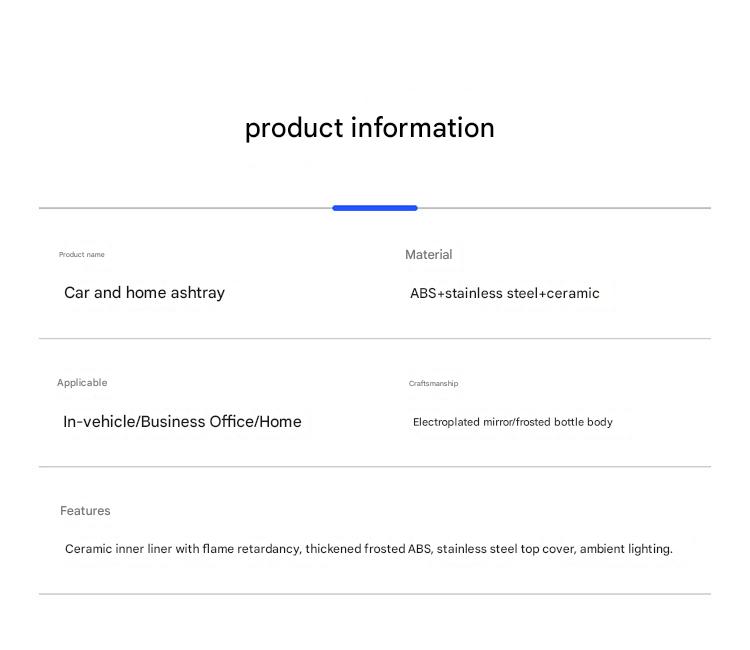This screenshot has height=650, width=750.
Task: Click the "product information" heading
Action: point(369,128)
